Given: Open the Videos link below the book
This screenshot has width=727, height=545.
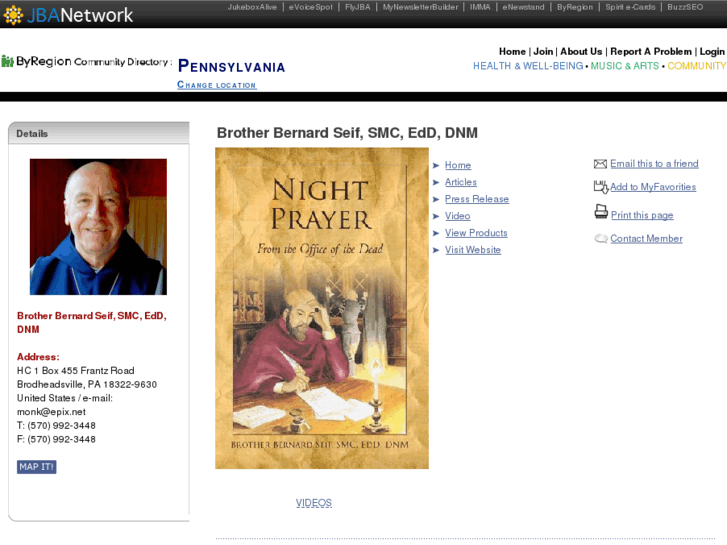Looking at the screenshot, I should pyautogui.click(x=313, y=503).
